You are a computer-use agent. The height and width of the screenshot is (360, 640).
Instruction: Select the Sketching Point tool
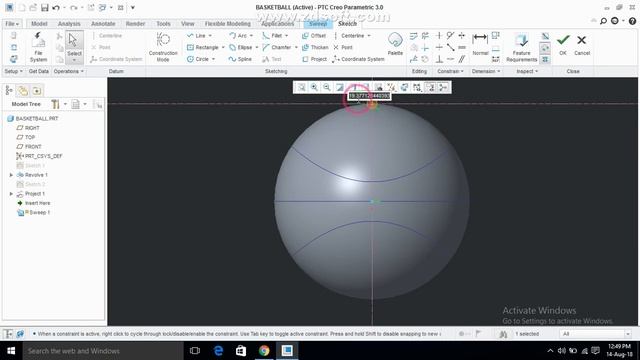coord(343,47)
